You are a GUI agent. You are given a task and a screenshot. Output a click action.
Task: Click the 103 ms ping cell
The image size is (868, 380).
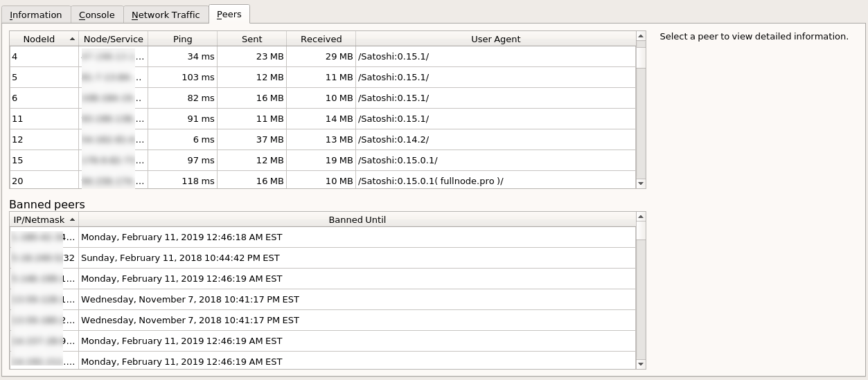coord(182,78)
